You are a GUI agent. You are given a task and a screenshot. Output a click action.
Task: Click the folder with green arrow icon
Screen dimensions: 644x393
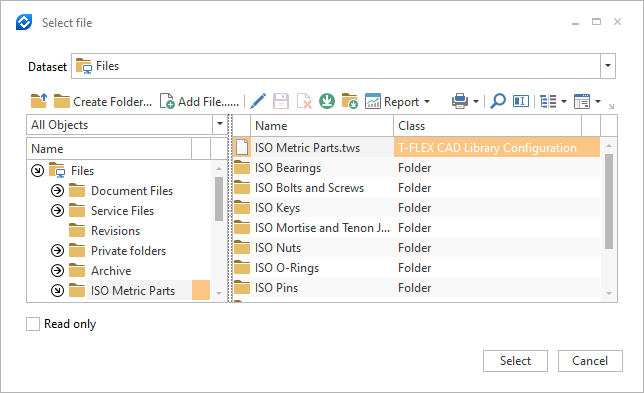pos(350,101)
